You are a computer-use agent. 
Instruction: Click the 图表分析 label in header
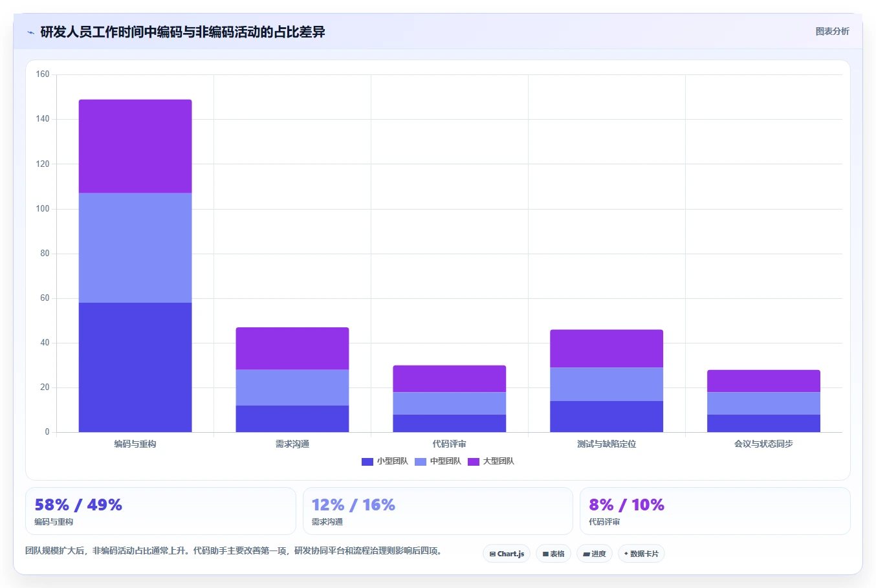832,31
